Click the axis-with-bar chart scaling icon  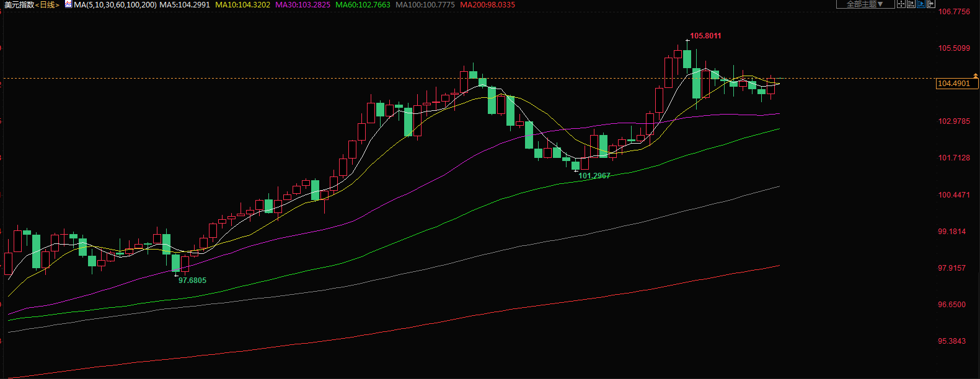coord(911,4)
